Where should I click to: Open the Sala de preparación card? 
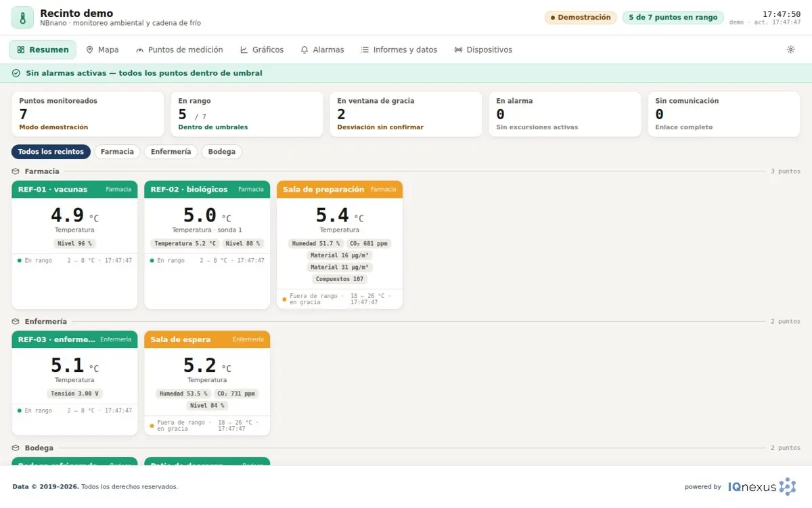(x=340, y=245)
